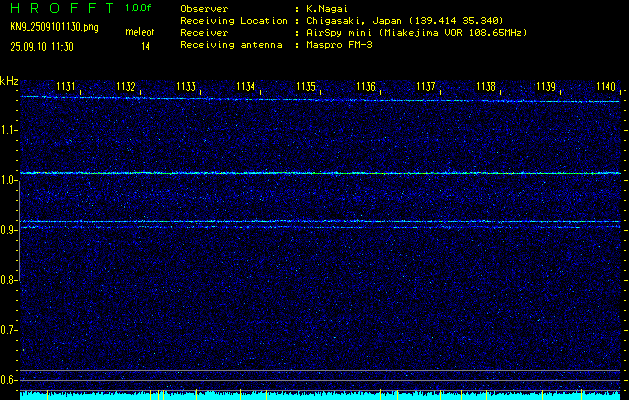Select the Maspro FM-3 antenna value
Screen dimensions: 629x400
(339, 45)
